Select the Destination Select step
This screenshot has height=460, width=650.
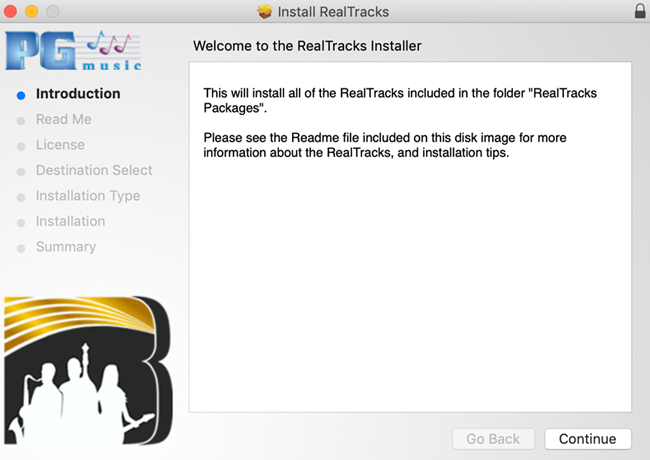[x=94, y=170]
